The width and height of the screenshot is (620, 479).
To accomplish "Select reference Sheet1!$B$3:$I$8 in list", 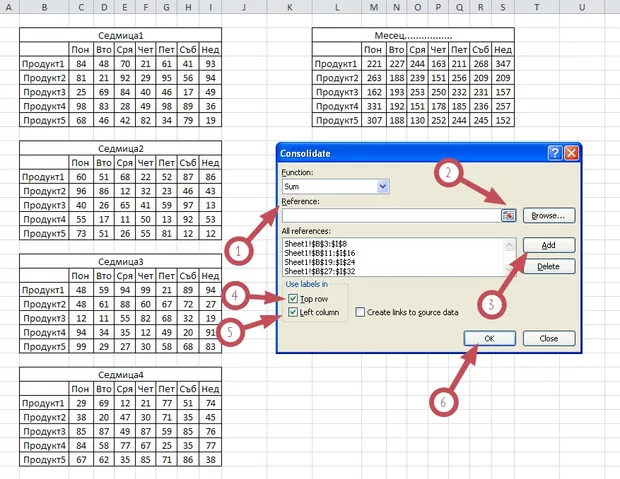I will click(320, 243).
